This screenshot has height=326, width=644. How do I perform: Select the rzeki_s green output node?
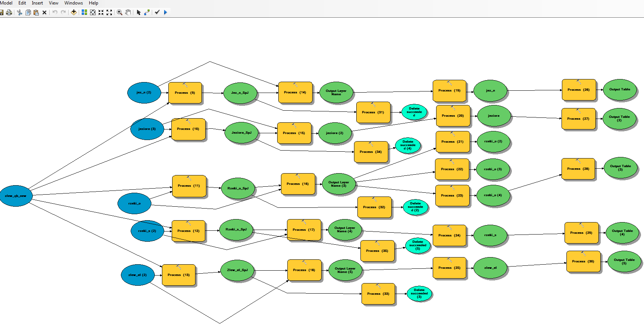tap(490, 235)
